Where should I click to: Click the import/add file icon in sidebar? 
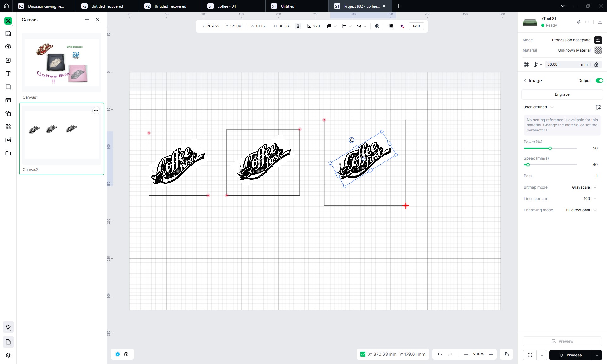point(8,60)
